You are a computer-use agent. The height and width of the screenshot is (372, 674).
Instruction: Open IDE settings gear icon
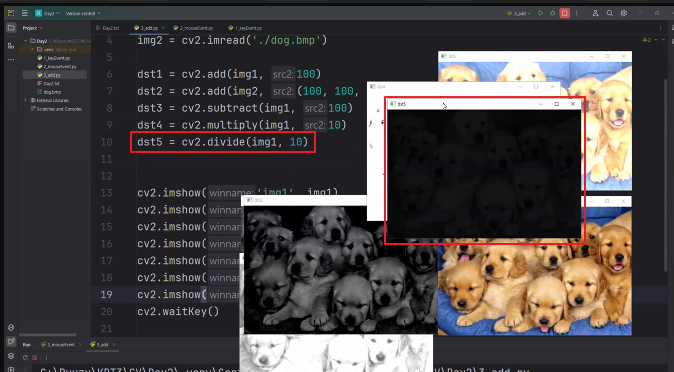(x=624, y=13)
